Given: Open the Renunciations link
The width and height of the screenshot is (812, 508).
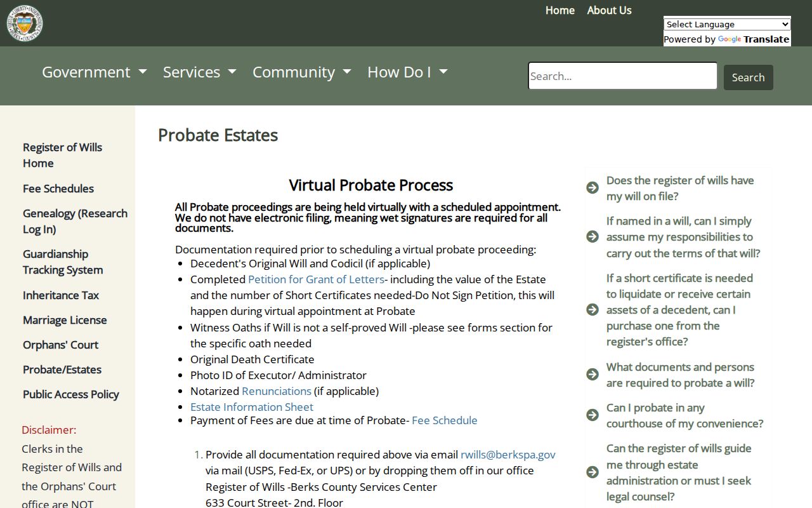Looking at the screenshot, I should 277,391.
